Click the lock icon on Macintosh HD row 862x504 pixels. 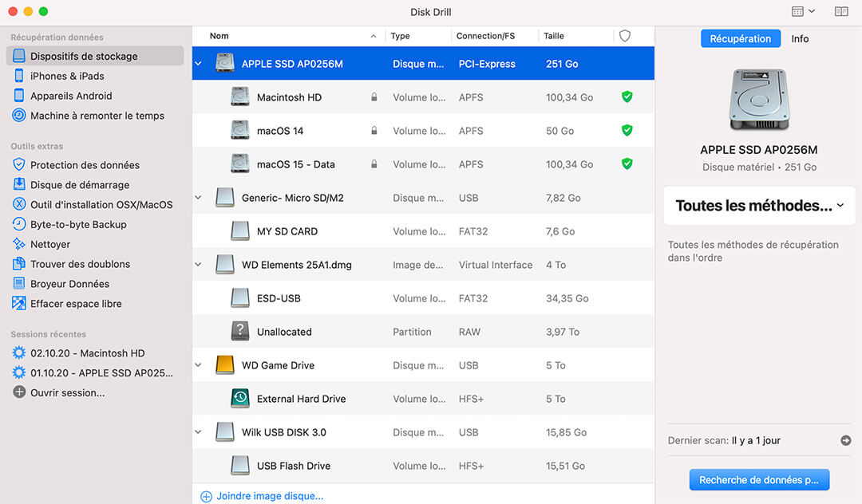click(x=374, y=97)
